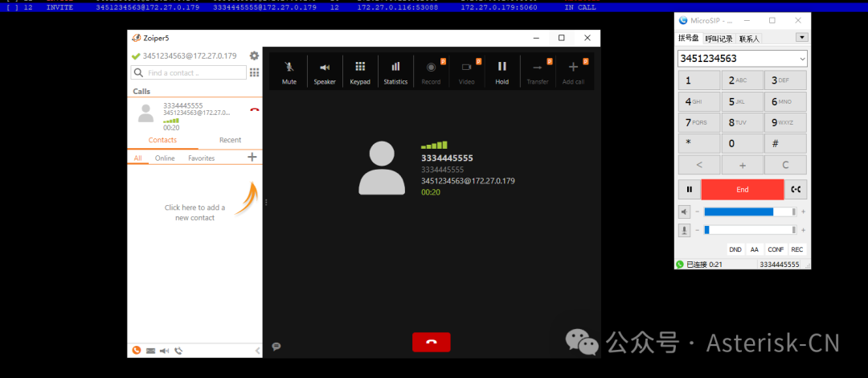The image size is (868, 378).
Task: Select the All contacts filter
Action: [x=138, y=158]
